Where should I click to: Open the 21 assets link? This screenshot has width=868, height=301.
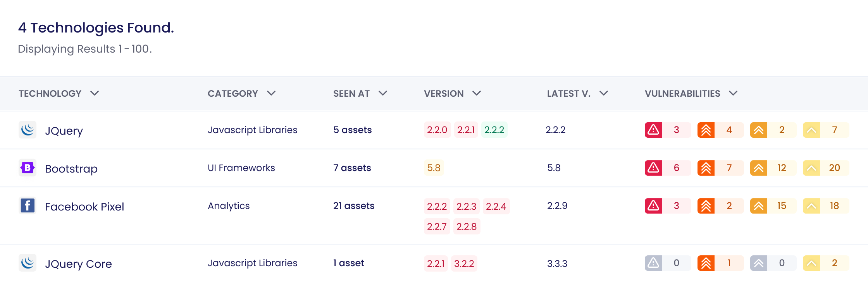point(354,206)
